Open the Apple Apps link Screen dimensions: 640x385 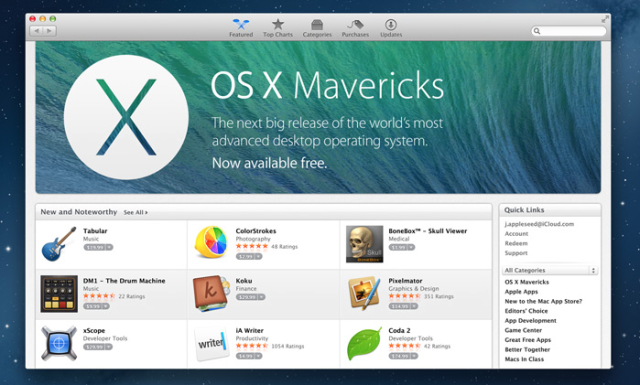(x=521, y=292)
